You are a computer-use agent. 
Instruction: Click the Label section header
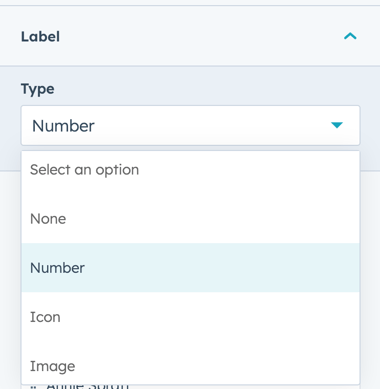(x=190, y=36)
